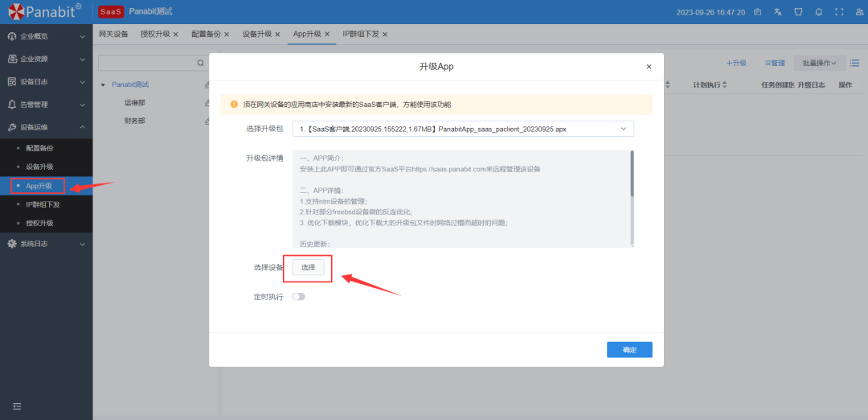Switch to the 配置备份 tab
The height and width of the screenshot is (420, 868).
207,34
